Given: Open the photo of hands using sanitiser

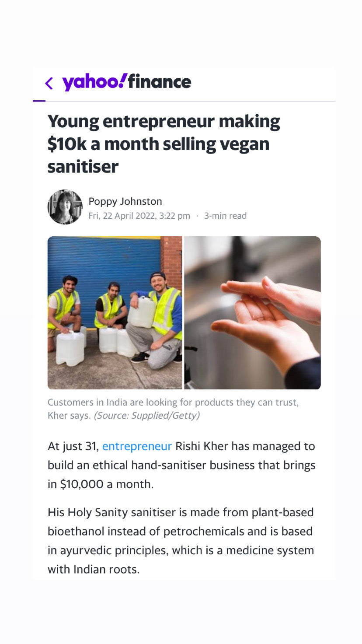Looking at the screenshot, I should (x=253, y=313).
